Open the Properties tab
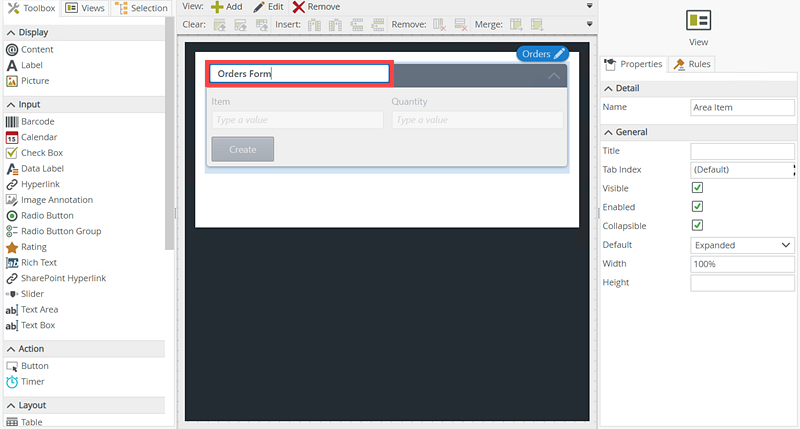This screenshot has height=429, width=800. [633, 64]
